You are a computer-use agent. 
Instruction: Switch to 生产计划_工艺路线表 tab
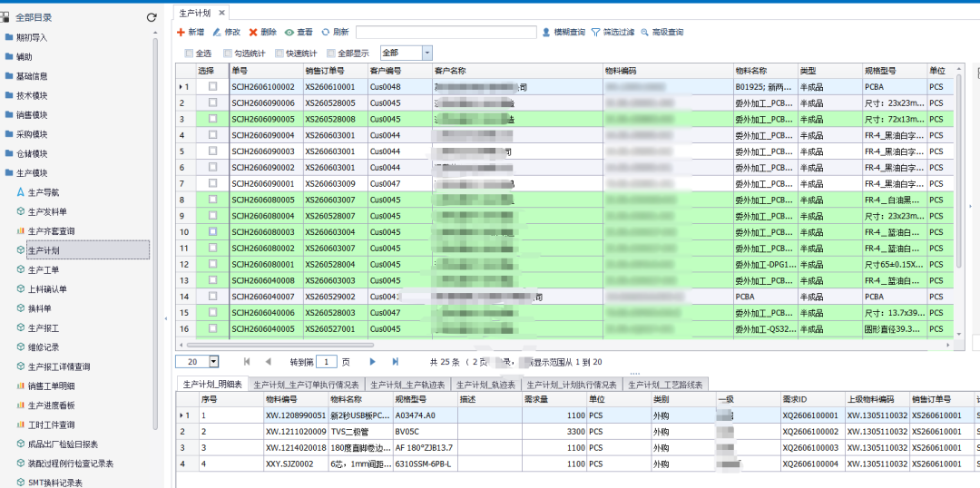tap(667, 385)
